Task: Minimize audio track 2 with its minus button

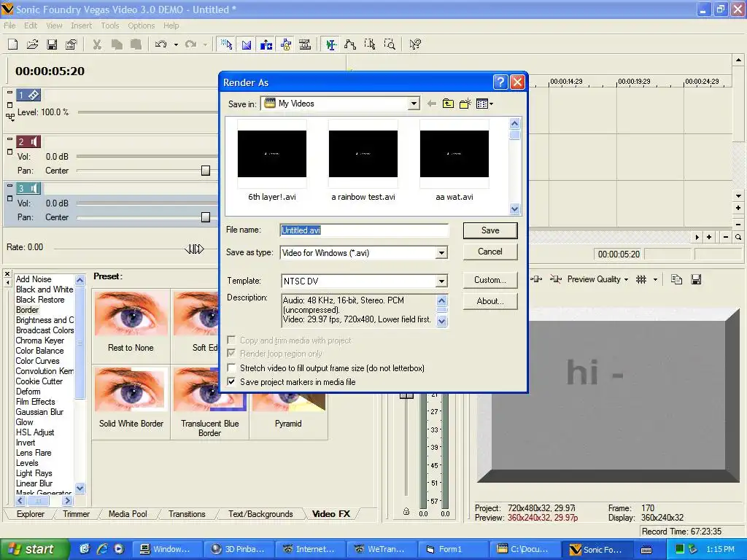Action: tap(10, 139)
